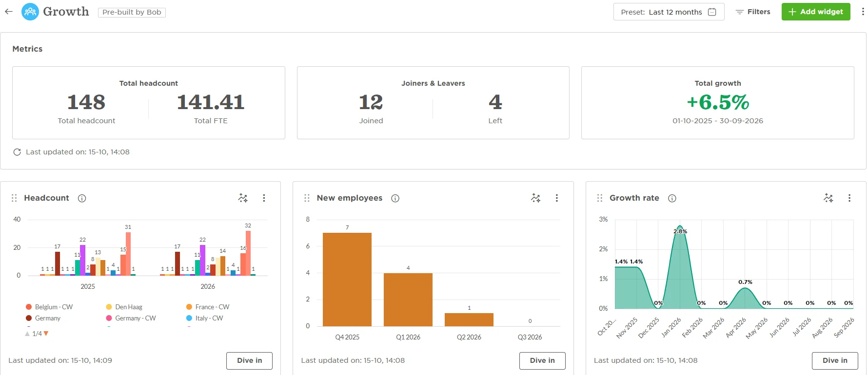Show the Growth rate info icon
Screen dimensions: 868x375
click(x=672, y=198)
